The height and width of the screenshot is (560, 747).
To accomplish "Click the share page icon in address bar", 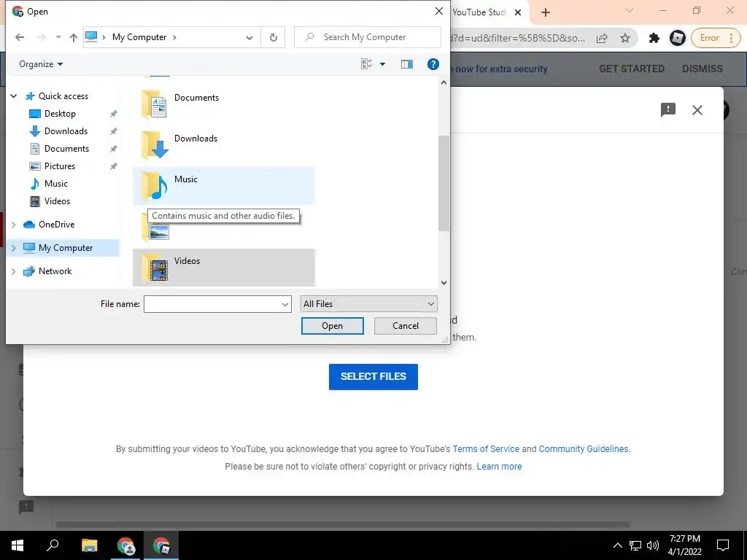I will coord(602,38).
